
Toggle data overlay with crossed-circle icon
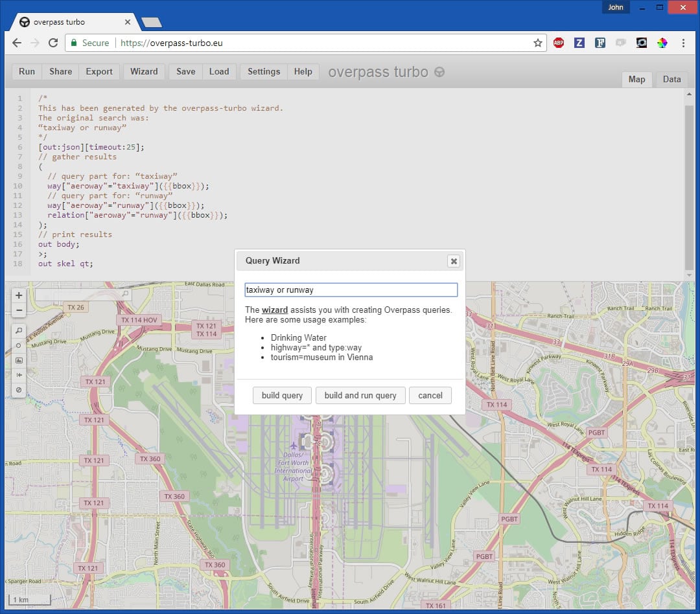click(x=19, y=390)
